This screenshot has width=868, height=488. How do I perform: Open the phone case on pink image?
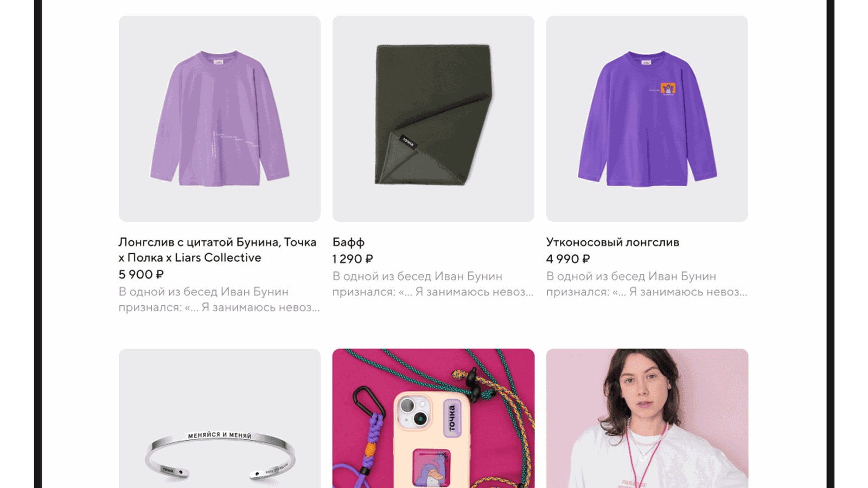pyautogui.click(x=433, y=418)
